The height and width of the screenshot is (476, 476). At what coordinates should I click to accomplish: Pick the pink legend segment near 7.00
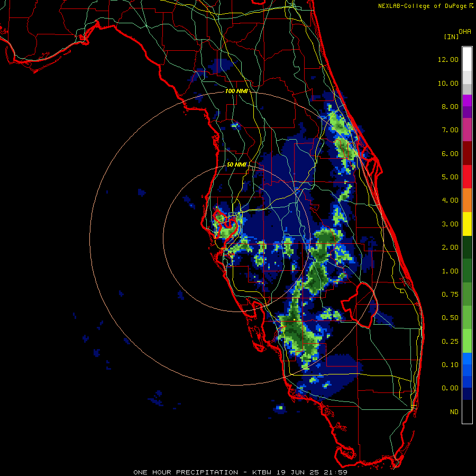click(x=467, y=130)
